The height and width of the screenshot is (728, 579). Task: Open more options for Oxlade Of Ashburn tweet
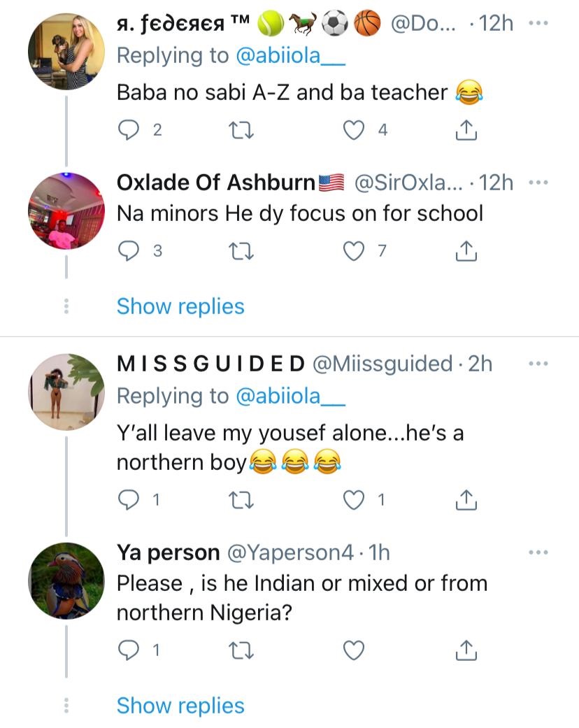538,183
